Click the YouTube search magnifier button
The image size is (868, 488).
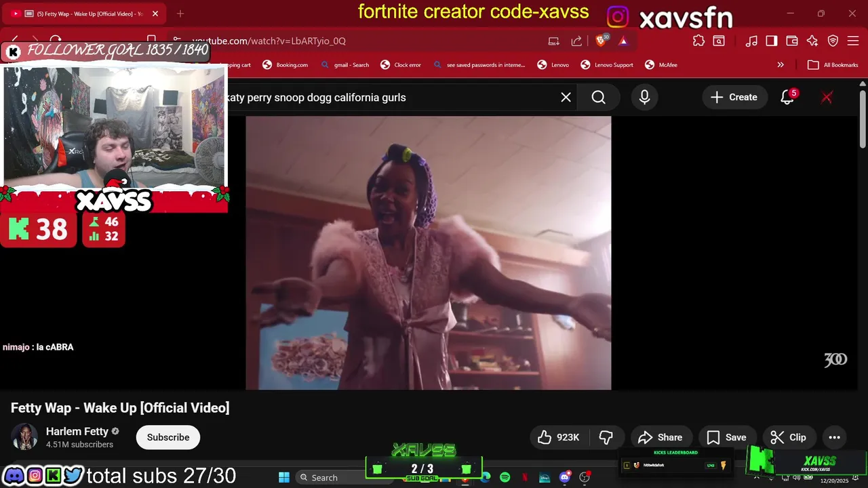(x=598, y=98)
